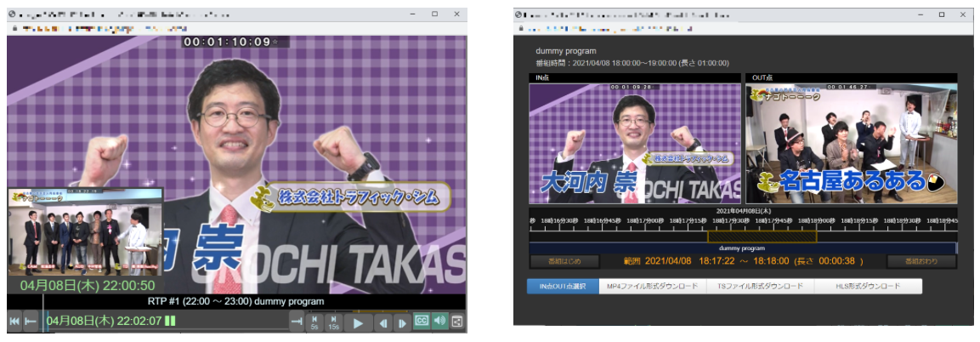Viewport: 980px width, 342px height.
Task: Click the 22:02:07 playback time display
Action: click(104, 320)
